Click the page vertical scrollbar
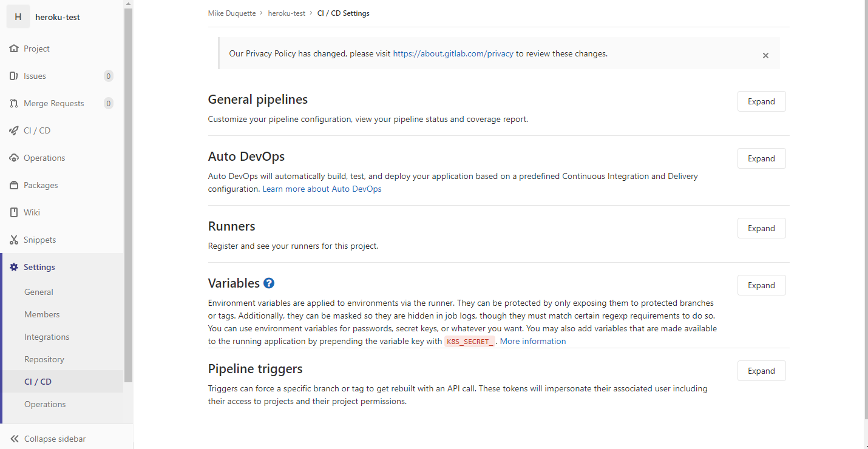This screenshot has height=449, width=868. 865,209
